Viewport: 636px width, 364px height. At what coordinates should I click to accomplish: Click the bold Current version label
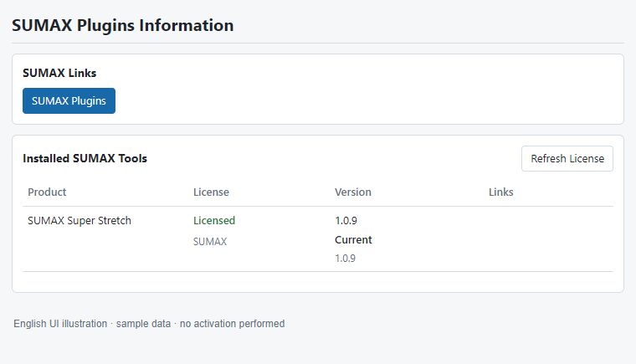[353, 240]
